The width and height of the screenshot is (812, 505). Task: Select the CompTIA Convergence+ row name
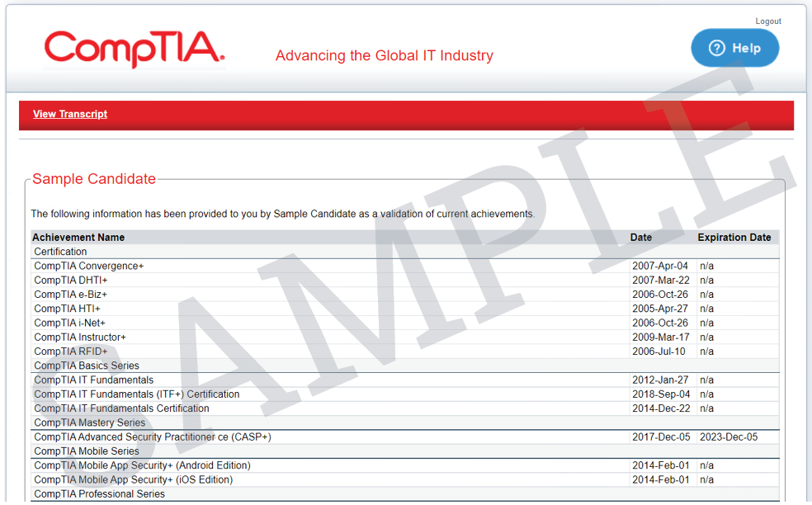pyautogui.click(x=88, y=266)
